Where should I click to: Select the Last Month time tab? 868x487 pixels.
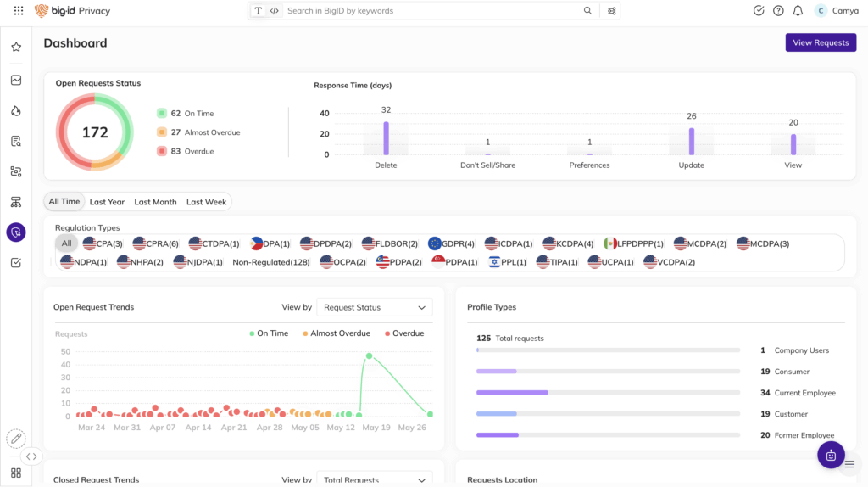point(155,202)
